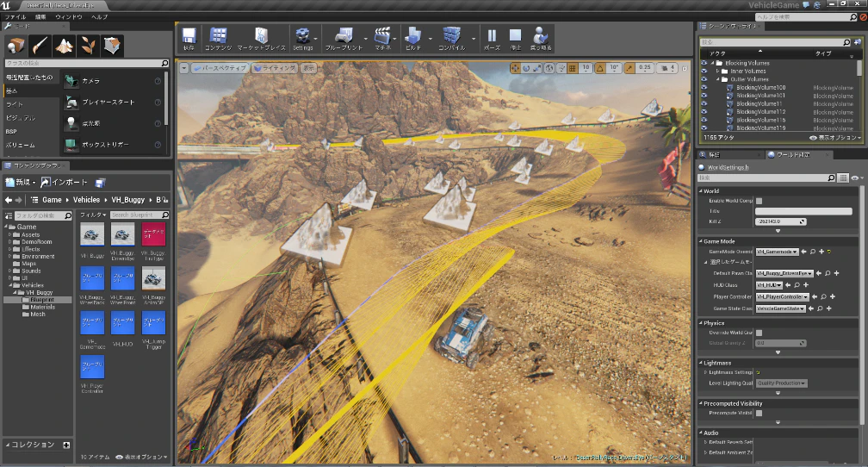The width and height of the screenshot is (868, 467).
Task: Click the Matinee (マチネ) clapperboard icon
Action: point(382,39)
